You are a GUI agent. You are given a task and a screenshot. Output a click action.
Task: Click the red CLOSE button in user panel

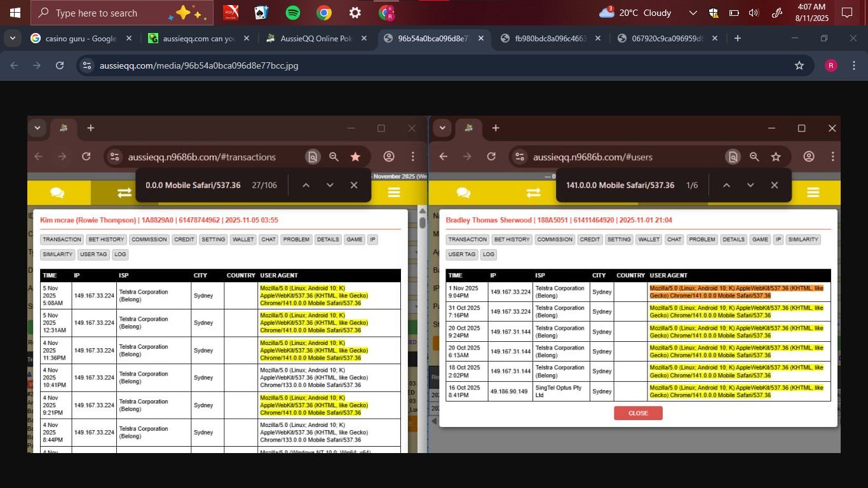tap(638, 413)
